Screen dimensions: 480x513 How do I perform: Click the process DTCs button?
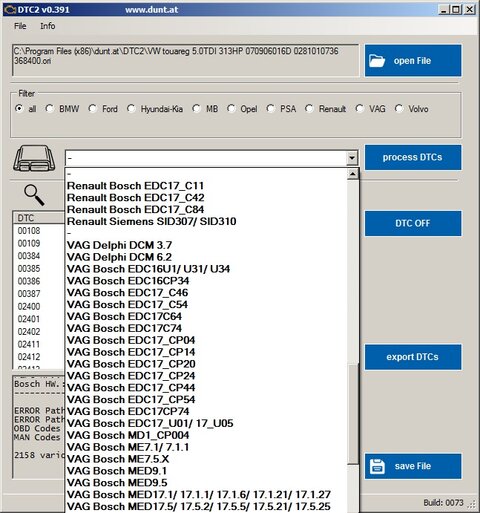click(x=413, y=157)
